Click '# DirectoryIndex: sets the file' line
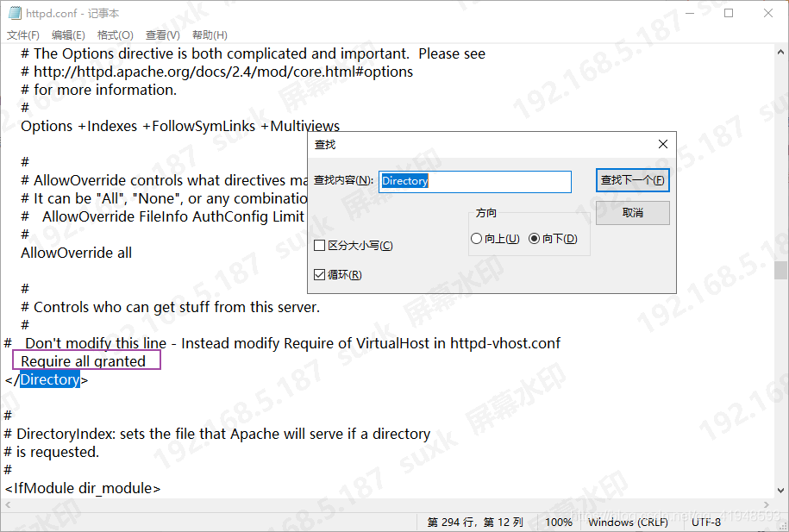Viewport: 789px width, 532px height. point(217,434)
